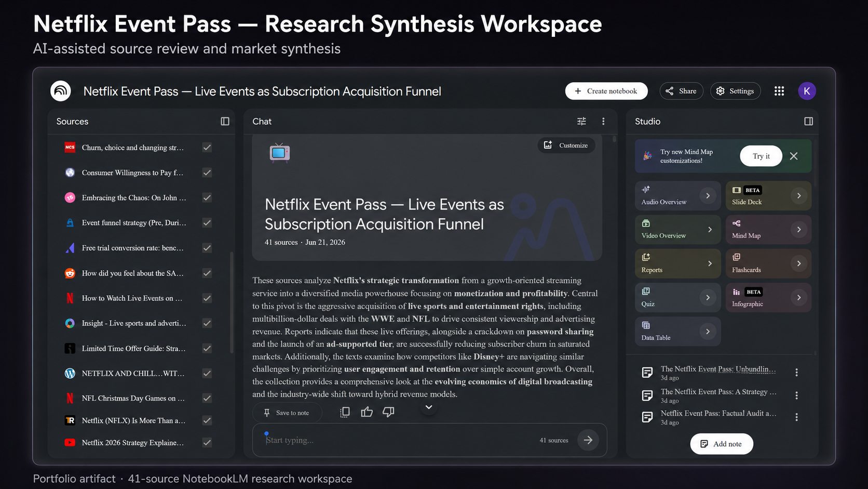This screenshot has width=868, height=489.
Task: Uncheck Limited Time Offer Guide source
Action: [207, 348]
